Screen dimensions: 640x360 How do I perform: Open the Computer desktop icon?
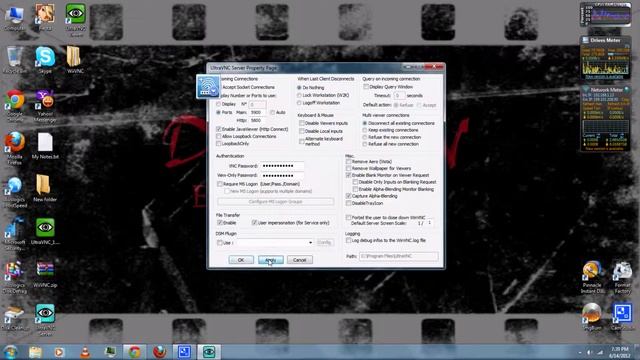coord(14,18)
